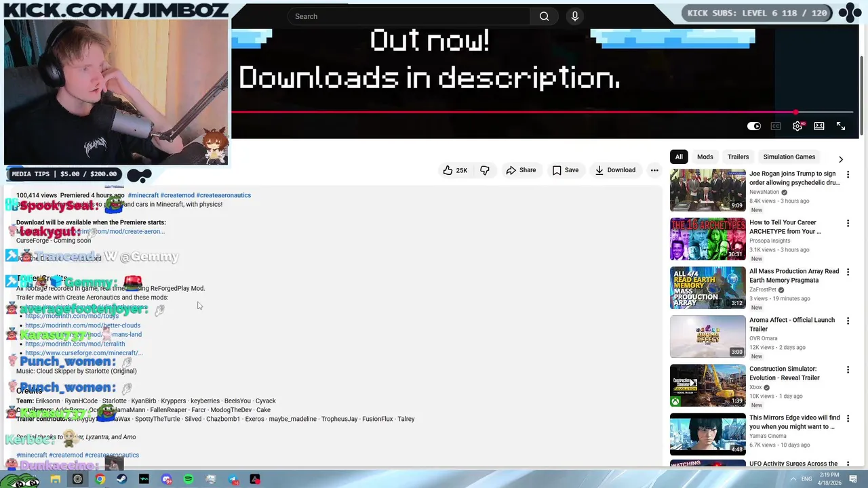Open File Explorer from taskbar
This screenshot has width=868, height=488.
tap(56, 479)
